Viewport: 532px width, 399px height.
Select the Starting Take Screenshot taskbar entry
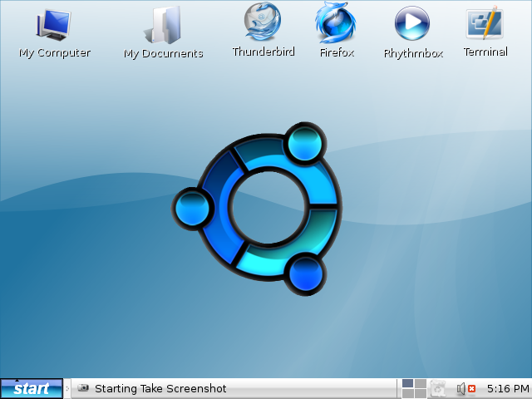(x=234, y=388)
